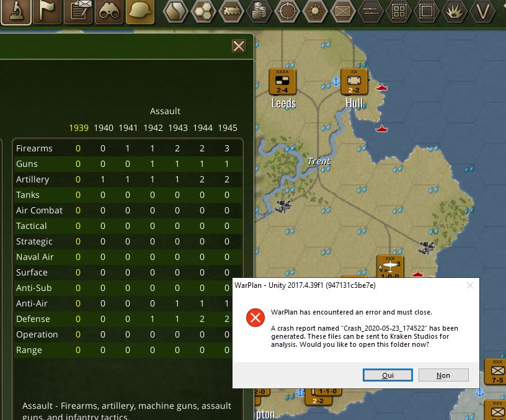This screenshot has width=506, height=420.
Task: Click the Artillery row label
Action: click(33, 179)
